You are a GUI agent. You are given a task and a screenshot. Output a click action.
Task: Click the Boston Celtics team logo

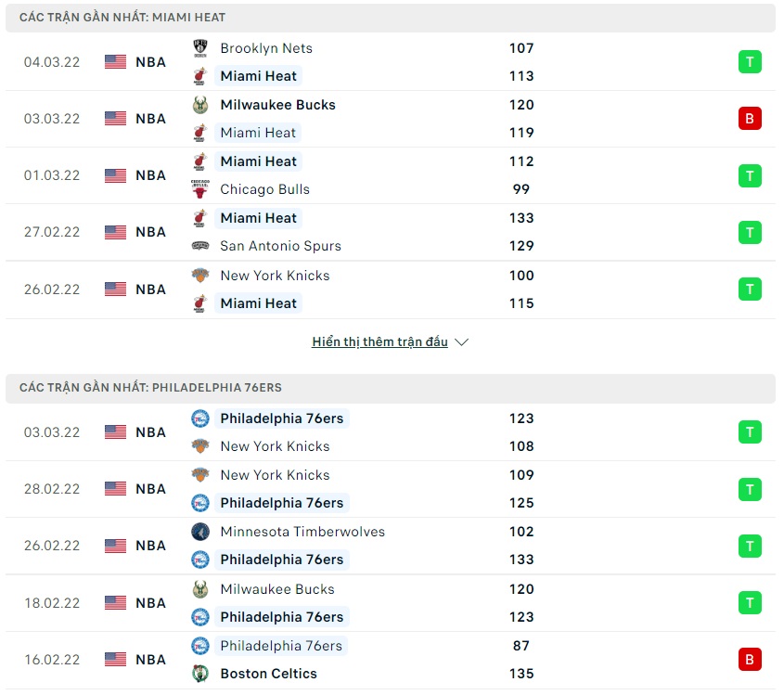[199, 674]
